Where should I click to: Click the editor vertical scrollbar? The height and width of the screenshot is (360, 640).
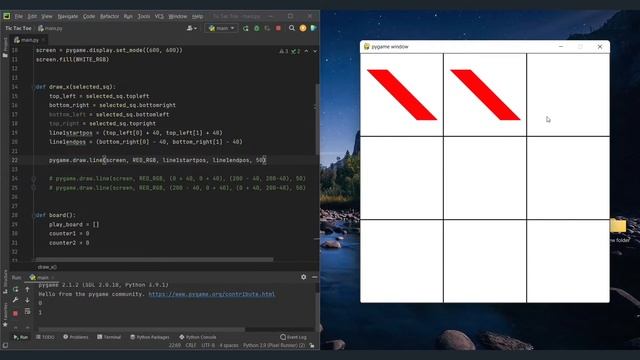tap(317, 119)
